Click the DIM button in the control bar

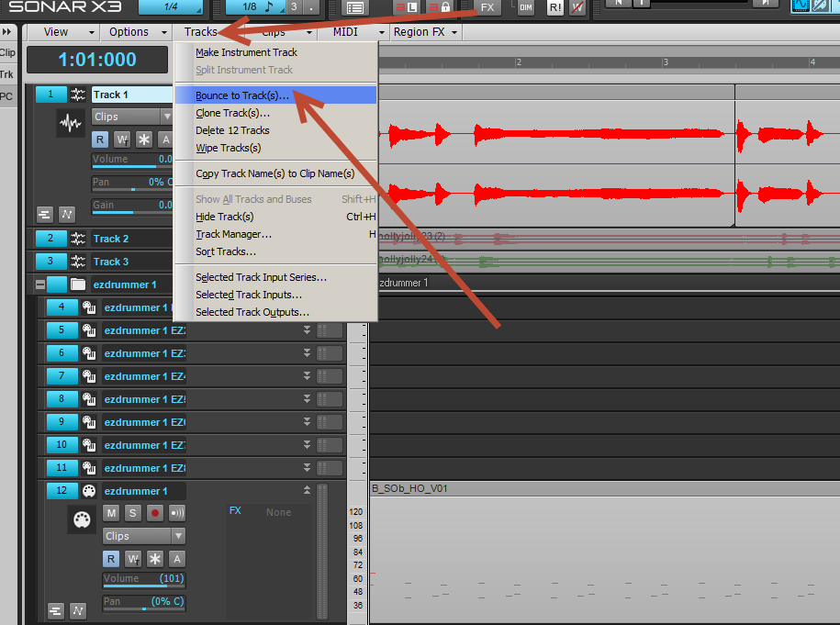526,7
